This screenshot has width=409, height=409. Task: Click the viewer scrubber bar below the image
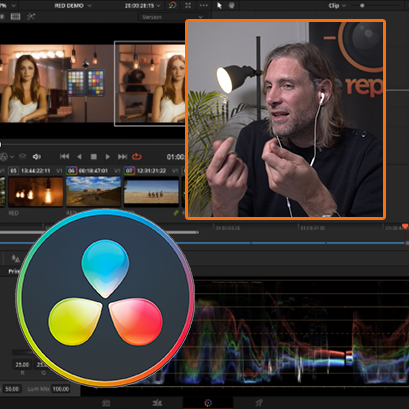click(92, 145)
